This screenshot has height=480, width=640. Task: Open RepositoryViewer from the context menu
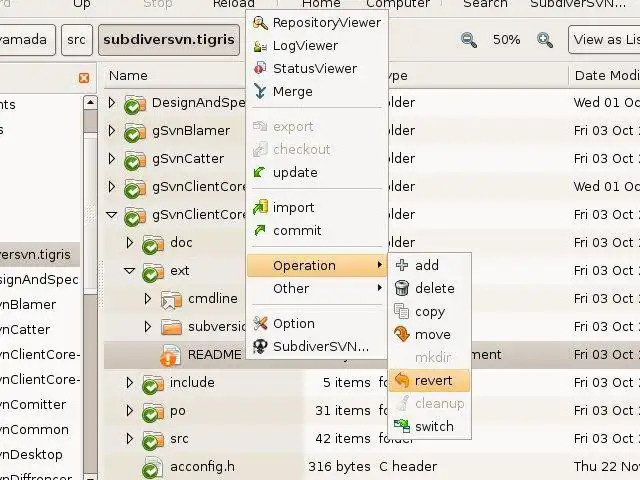coord(317,23)
